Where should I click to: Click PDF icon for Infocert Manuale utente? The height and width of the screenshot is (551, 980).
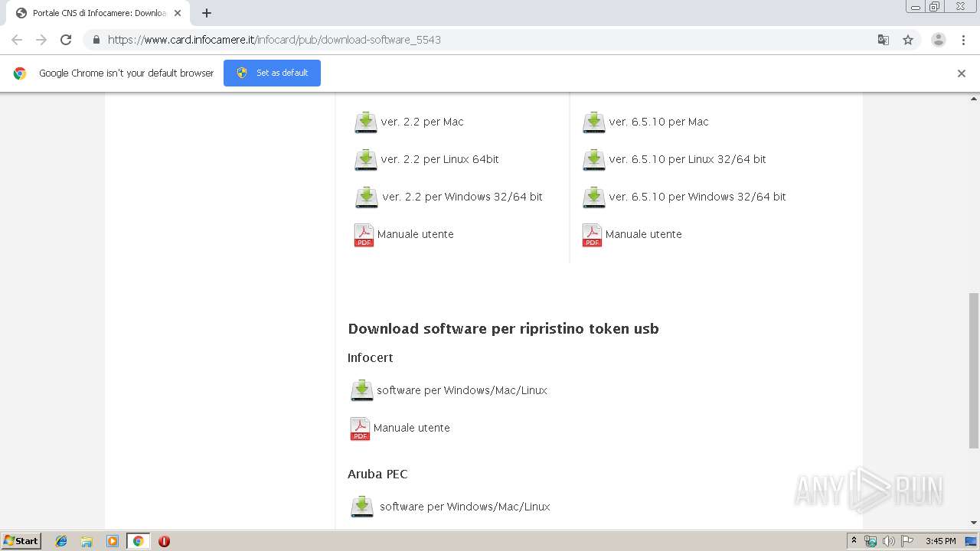(x=360, y=429)
